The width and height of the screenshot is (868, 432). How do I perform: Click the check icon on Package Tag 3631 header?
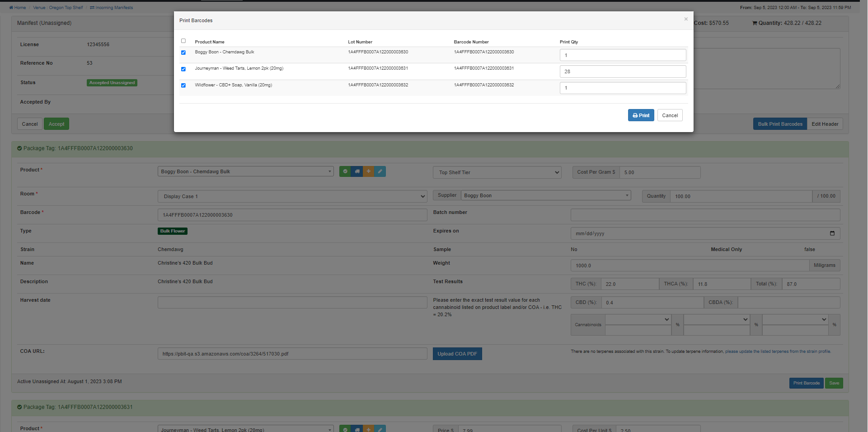coord(19,407)
